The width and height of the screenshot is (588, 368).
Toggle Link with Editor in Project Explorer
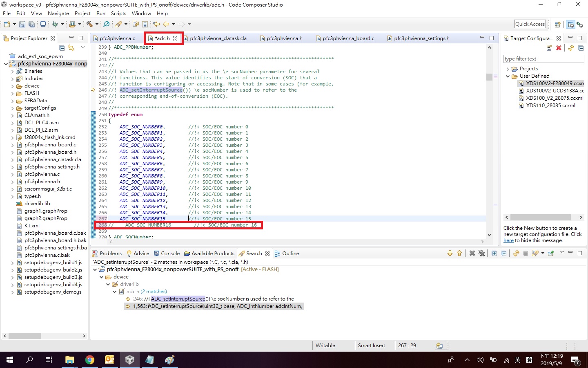[x=71, y=48]
